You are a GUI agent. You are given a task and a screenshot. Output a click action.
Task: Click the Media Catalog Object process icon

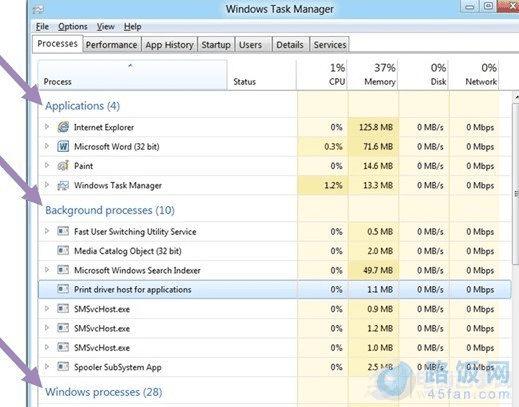coord(63,250)
